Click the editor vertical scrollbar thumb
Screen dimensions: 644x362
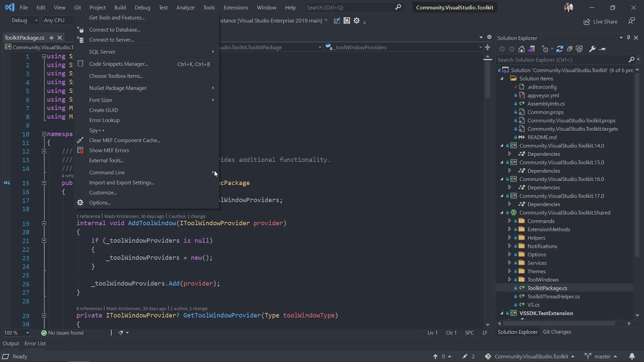[487, 80]
